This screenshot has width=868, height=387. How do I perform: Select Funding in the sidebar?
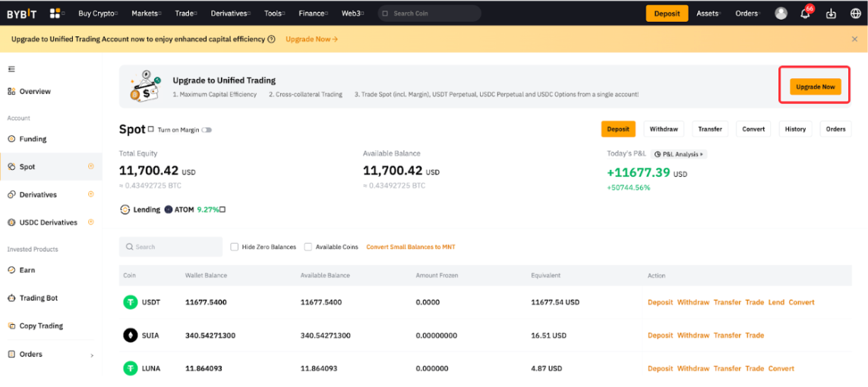click(33, 139)
